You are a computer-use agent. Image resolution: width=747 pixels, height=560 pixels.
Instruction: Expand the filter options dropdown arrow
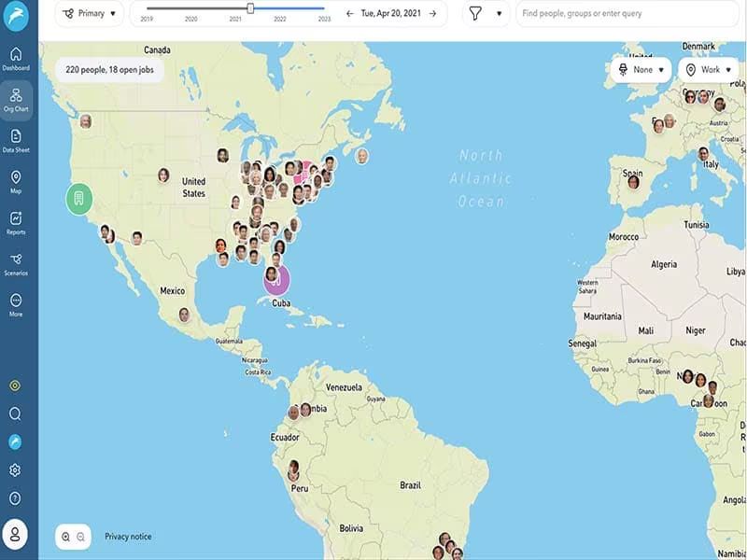pos(499,13)
